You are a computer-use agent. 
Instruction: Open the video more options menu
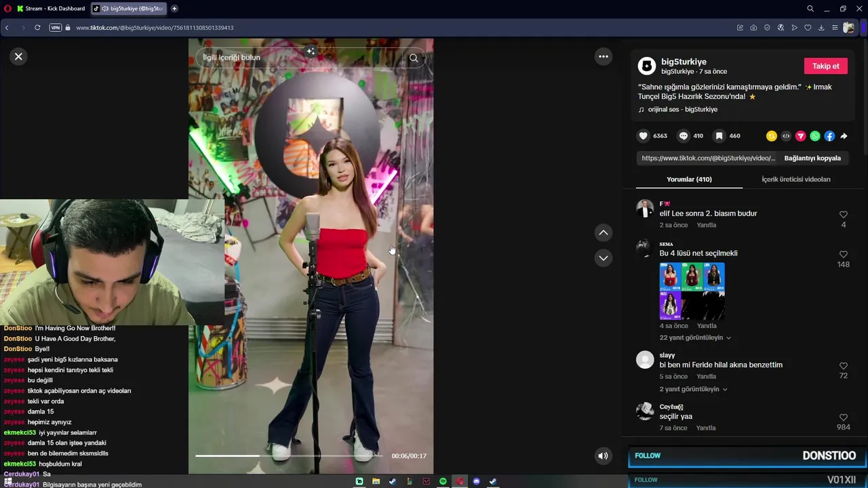[x=603, y=56]
